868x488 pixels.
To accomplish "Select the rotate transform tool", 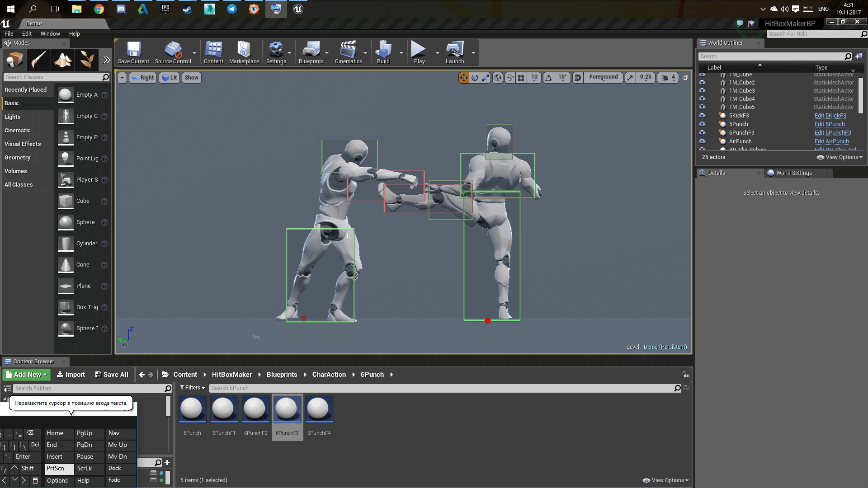I will coord(475,77).
